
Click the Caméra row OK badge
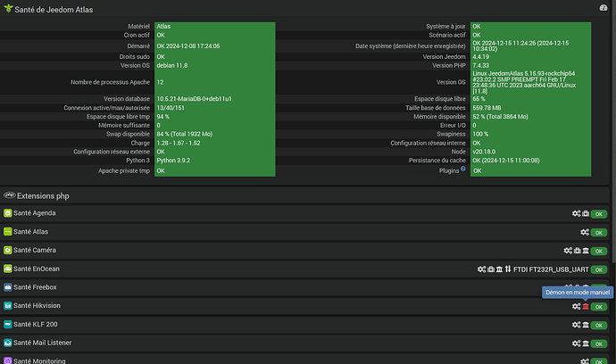click(599, 251)
